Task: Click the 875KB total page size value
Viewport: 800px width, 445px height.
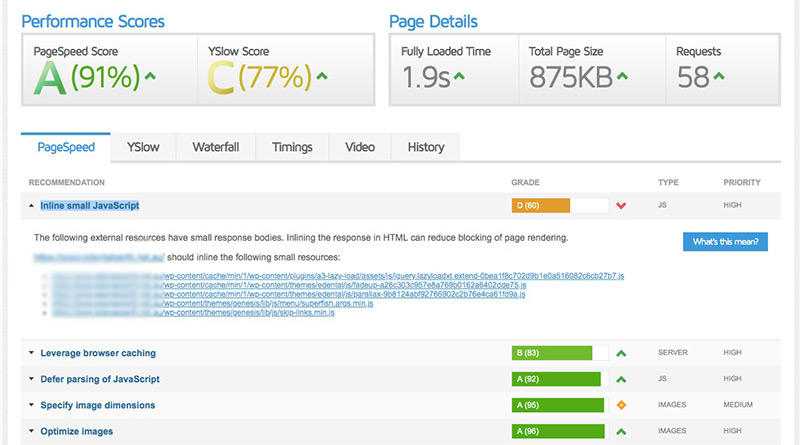Action: (571, 78)
